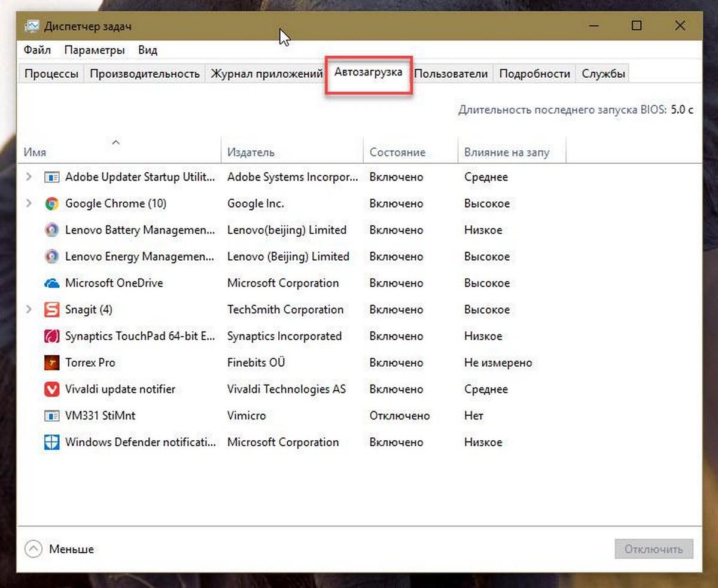Maximize the Task Manager window
This screenshot has width=718, height=588.
click(x=637, y=26)
